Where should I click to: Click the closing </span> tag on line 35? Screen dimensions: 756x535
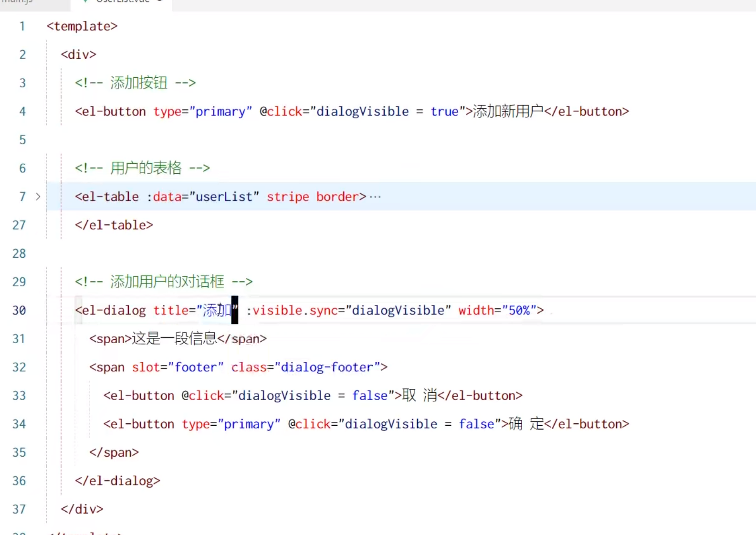pos(114,452)
